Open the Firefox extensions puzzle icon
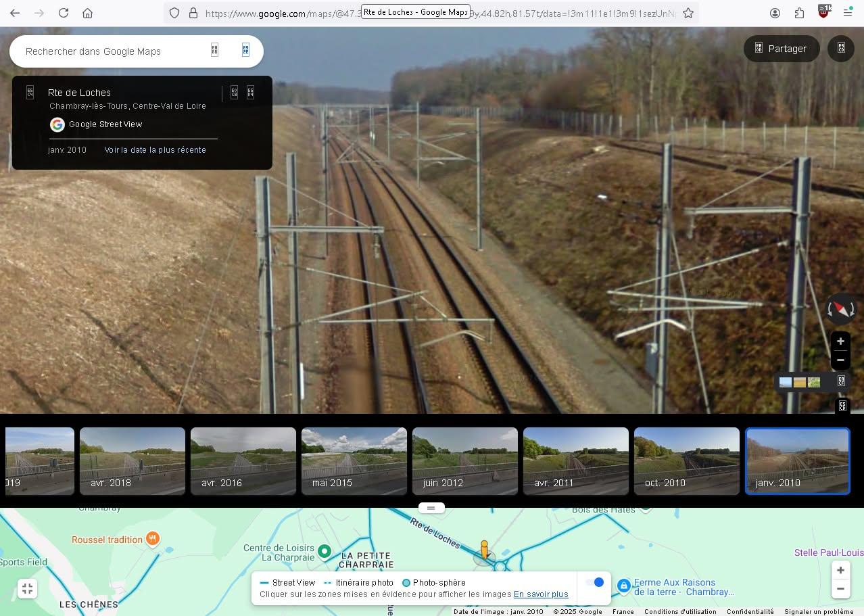This screenshot has height=616, width=864. click(x=800, y=13)
